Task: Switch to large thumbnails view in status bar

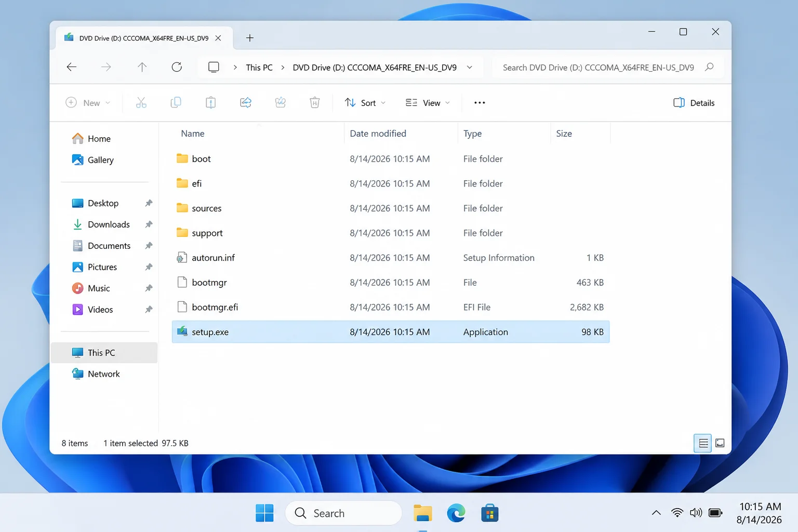Action: tap(720, 443)
